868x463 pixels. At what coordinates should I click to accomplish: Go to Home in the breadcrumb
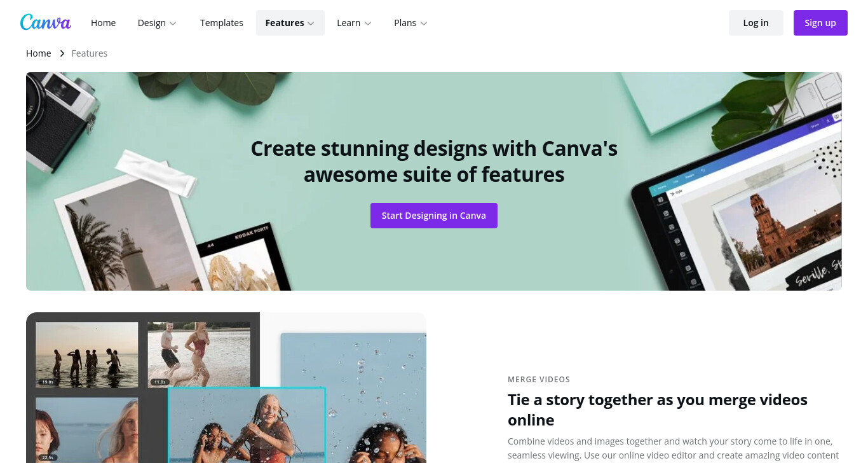pyautogui.click(x=38, y=53)
